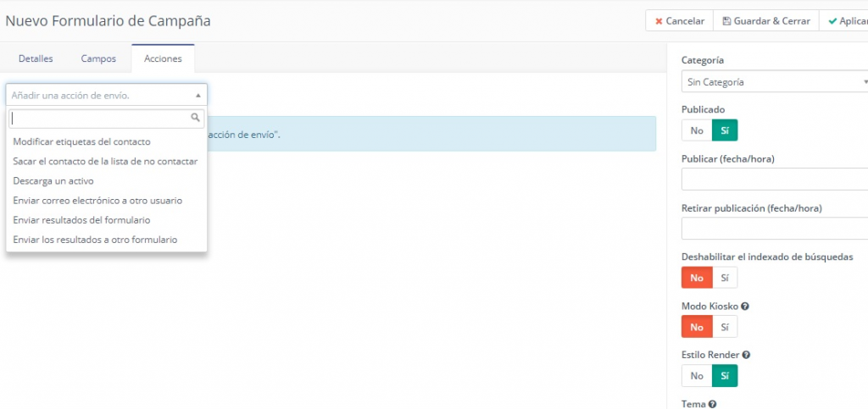Set Publicado to No
868x409 pixels.
pyautogui.click(x=697, y=130)
